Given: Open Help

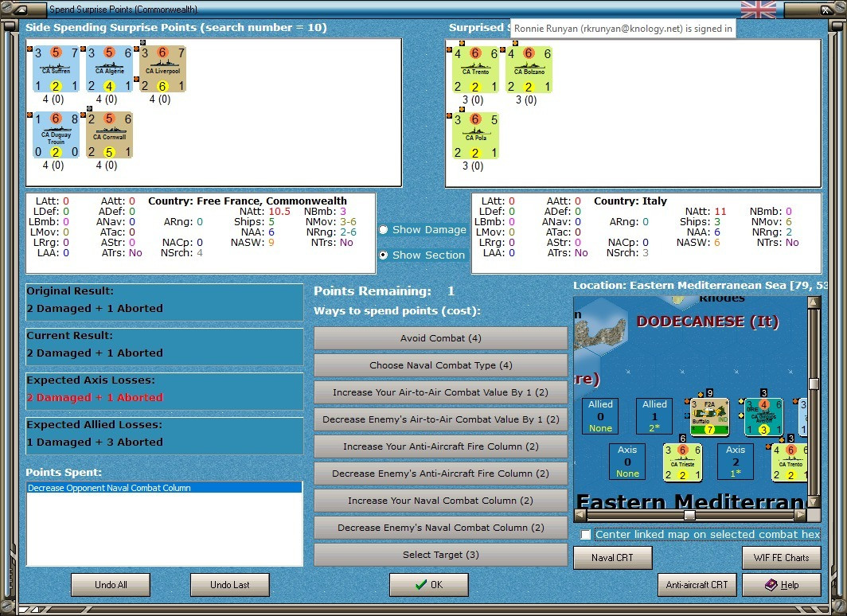Looking at the screenshot, I should 781,585.
